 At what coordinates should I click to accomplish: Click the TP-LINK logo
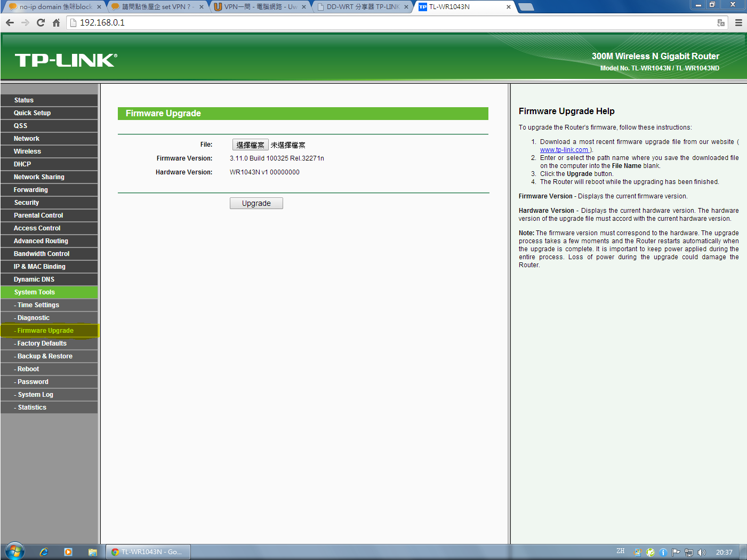66,60
